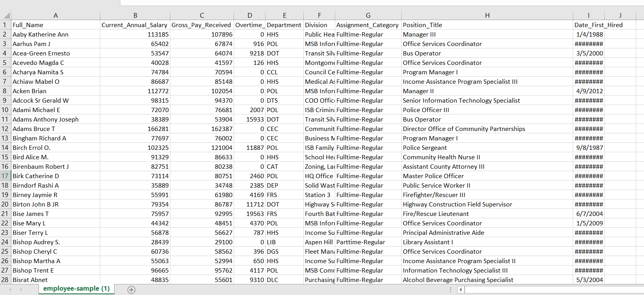Select Highway Construction Field Supervisor cell
The image size is (644, 295).
(x=487, y=204)
